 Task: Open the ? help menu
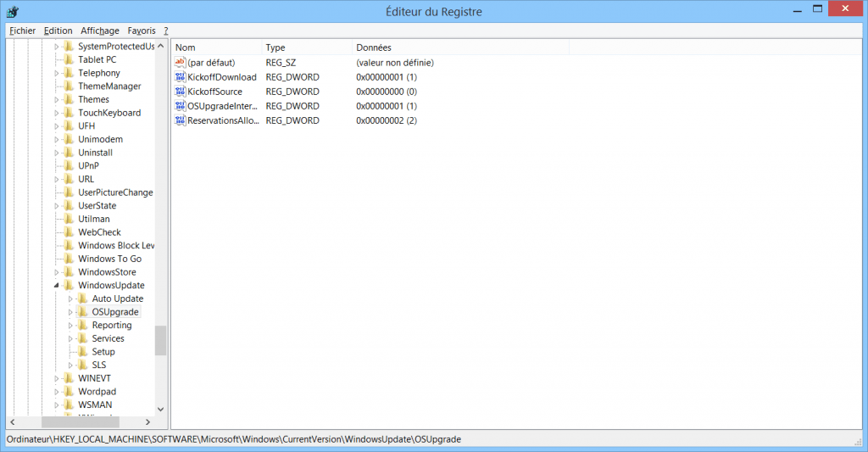(165, 31)
